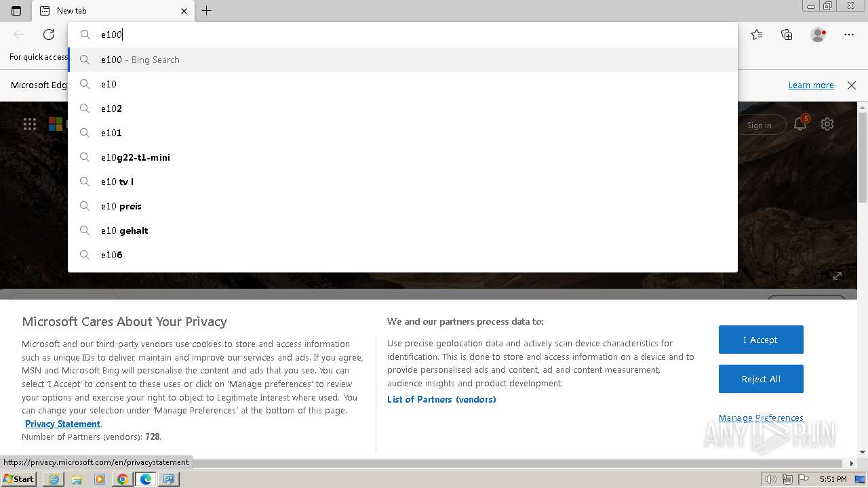
Task: Open media player from taskbar
Action: pos(100,479)
